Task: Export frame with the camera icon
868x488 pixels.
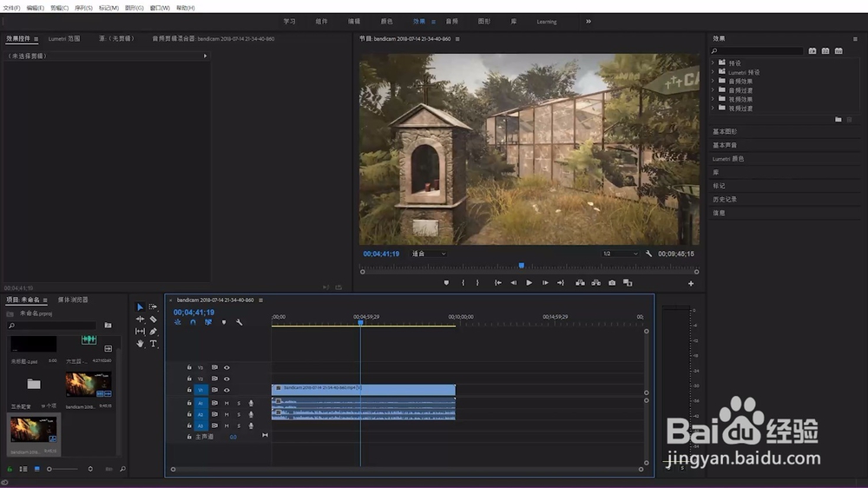Action: [612, 283]
